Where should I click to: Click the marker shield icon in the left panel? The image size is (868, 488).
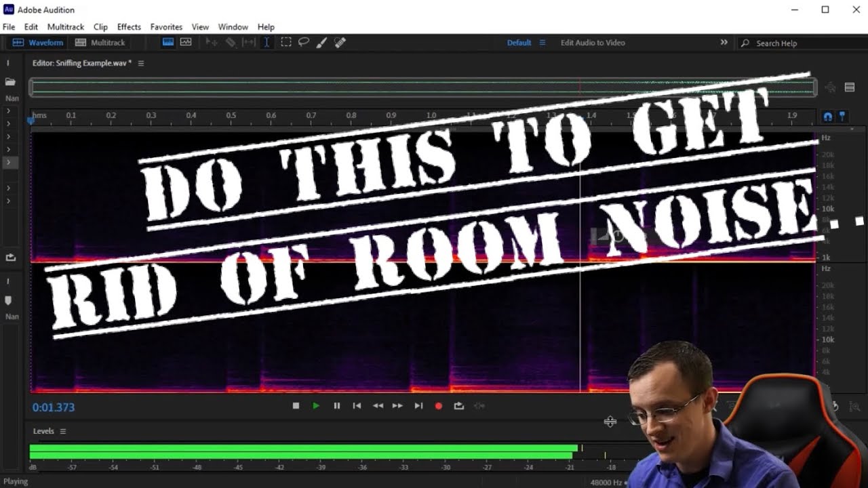click(x=9, y=300)
